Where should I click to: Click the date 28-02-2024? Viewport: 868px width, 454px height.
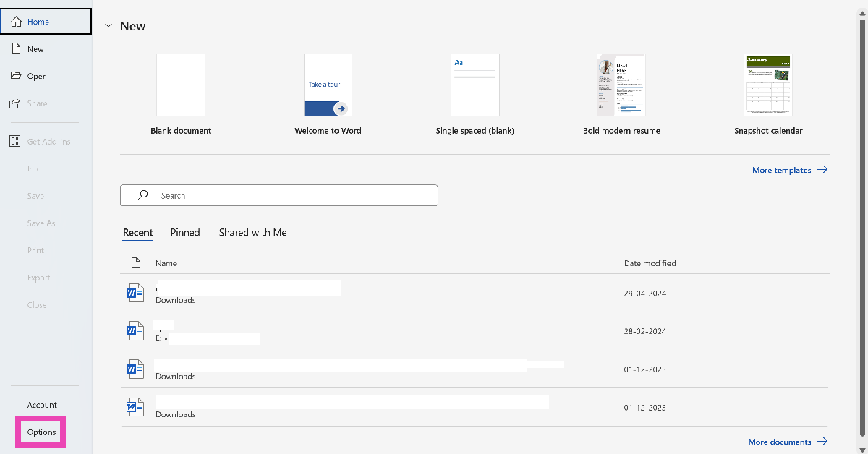point(645,331)
